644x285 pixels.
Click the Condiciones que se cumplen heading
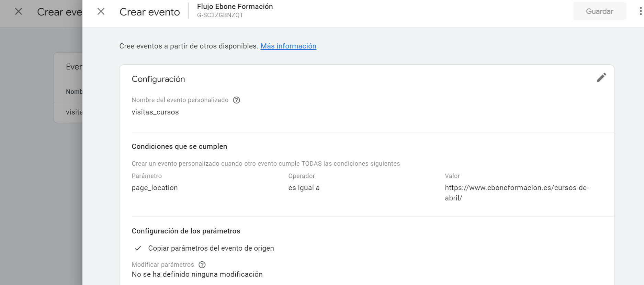point(179,146)
